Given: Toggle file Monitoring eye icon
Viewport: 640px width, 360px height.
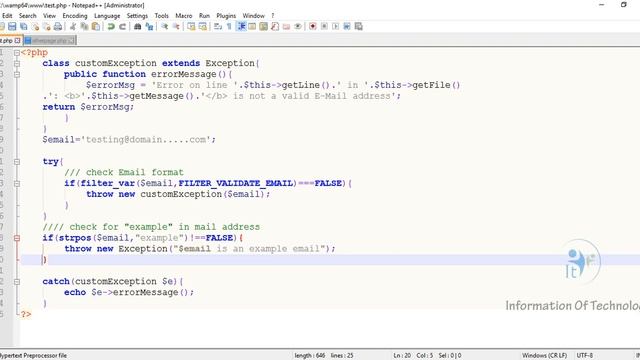Looking at the screenshot, I should click(x=298, y=27).
